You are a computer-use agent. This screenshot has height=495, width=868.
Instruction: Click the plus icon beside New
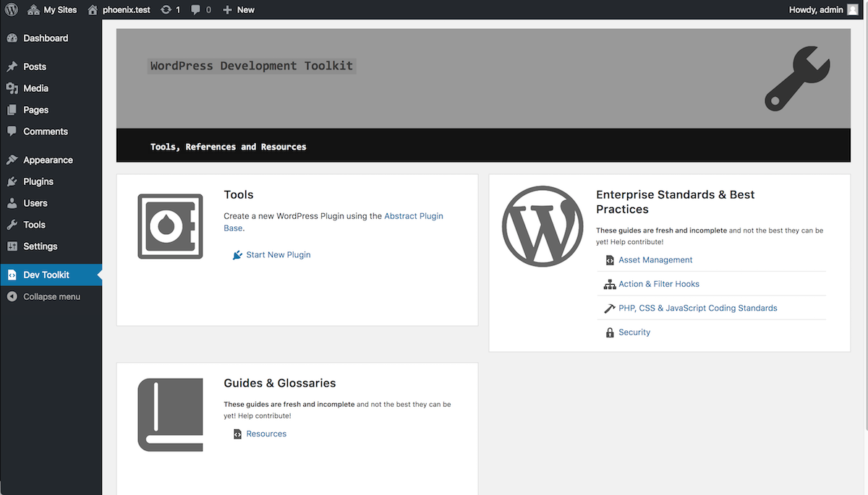click(x=227, y=10)
